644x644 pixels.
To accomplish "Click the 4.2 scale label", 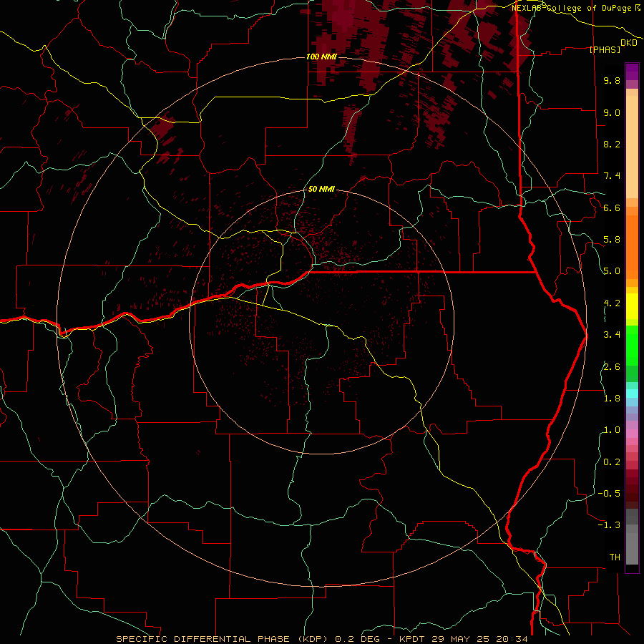I will (612, 303).
